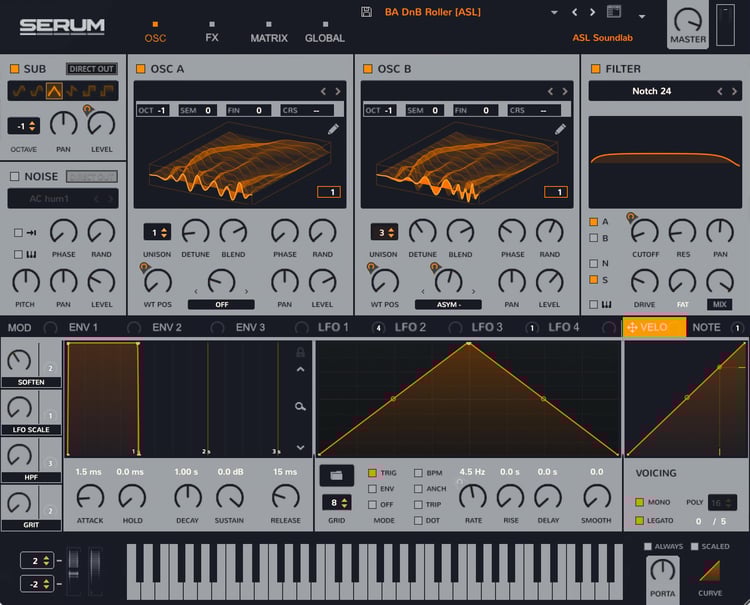Click the HPF macro knob
750x605 pixels.
point(19,455)
